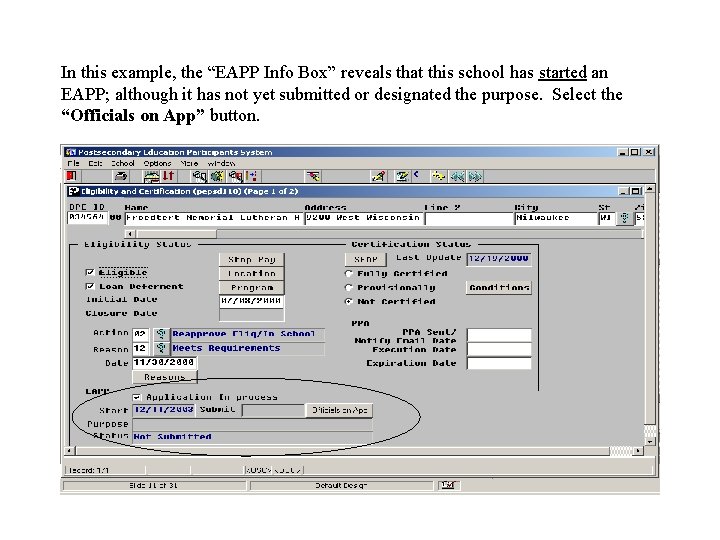
Task: Click the Location button
Action: 252,274
